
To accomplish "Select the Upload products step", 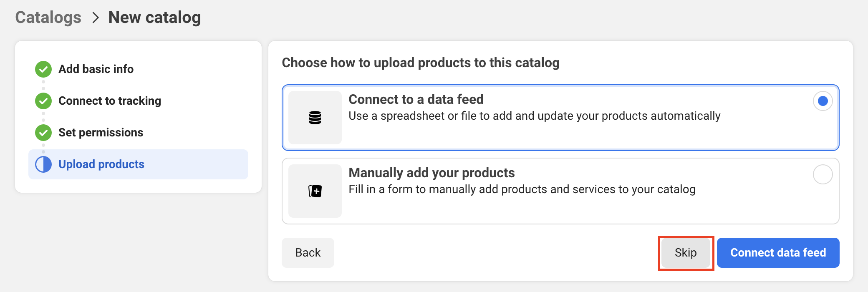I will [101, 164].
